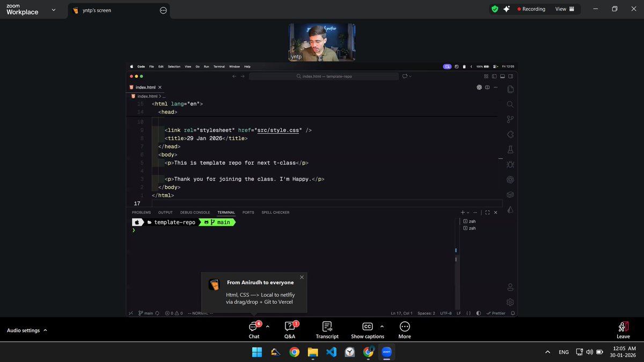Maximize the terminal panel size
644x362 pixels.
click(x=487, y=212)
